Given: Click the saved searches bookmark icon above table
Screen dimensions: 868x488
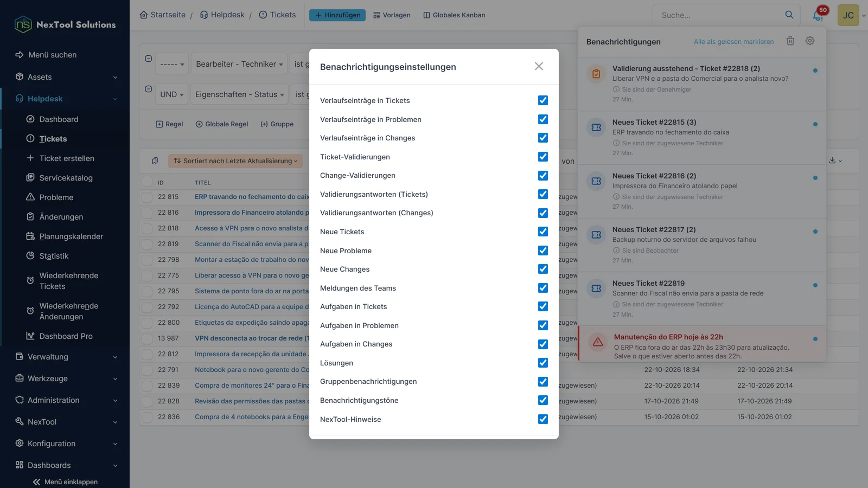Looking at the screenshot, I should (x=155, y=160).
